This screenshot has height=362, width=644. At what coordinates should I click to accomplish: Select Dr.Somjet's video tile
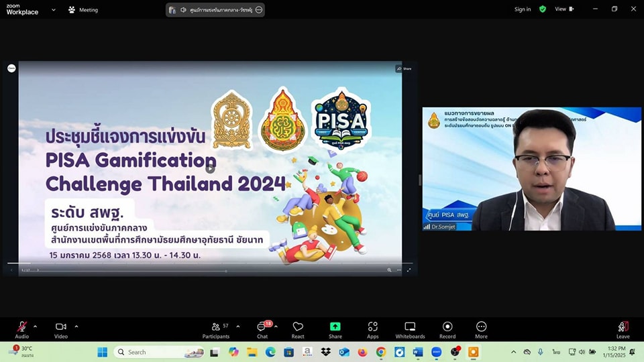pos(531,169)
